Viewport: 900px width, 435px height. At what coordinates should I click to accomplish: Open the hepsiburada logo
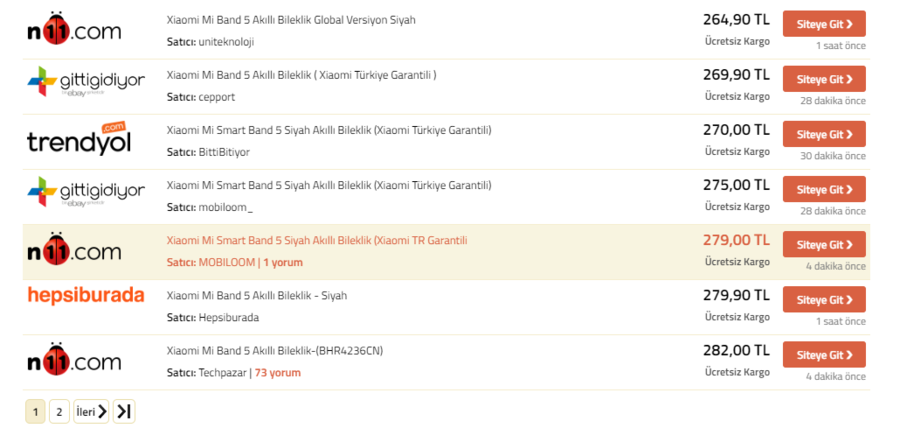click(x=86, y=296)
